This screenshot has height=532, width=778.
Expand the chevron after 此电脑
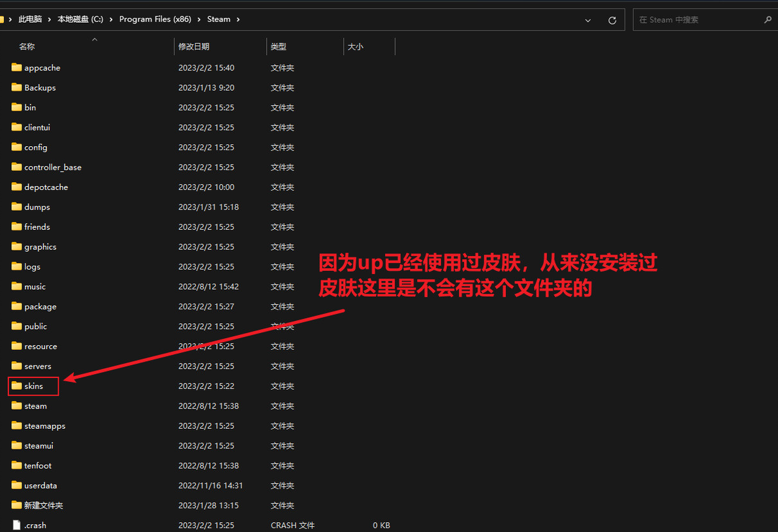pyautogui.click(x=49, y=20)
